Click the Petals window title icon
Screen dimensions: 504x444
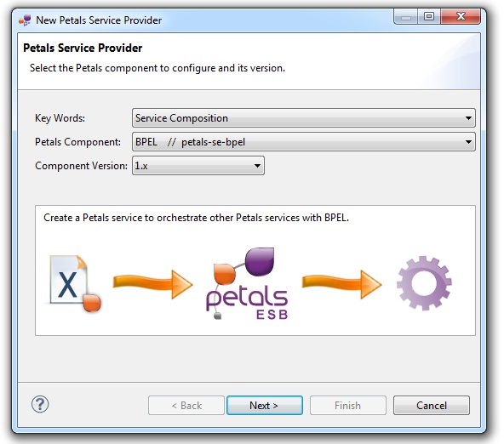pyautogui.click(x=25, y=20)
